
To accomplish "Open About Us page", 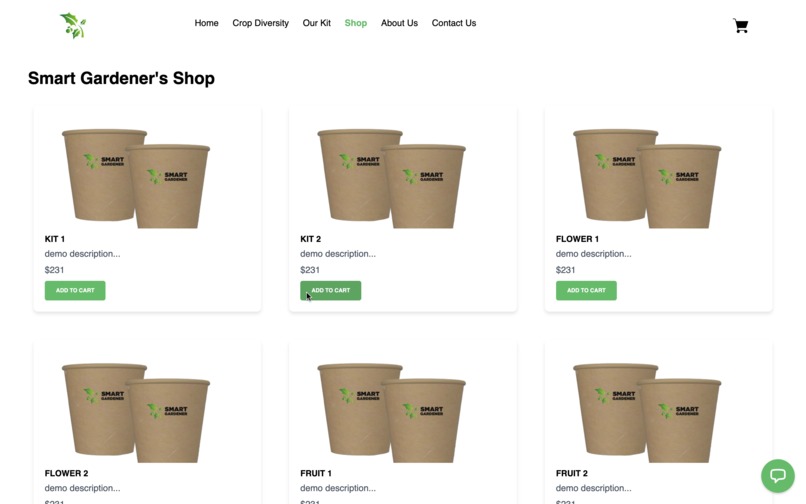I will pyautogui.click(x=399, y=23).
